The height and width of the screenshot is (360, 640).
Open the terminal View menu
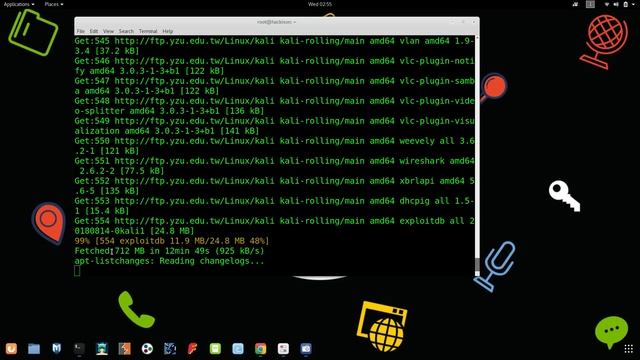point(108,31)
